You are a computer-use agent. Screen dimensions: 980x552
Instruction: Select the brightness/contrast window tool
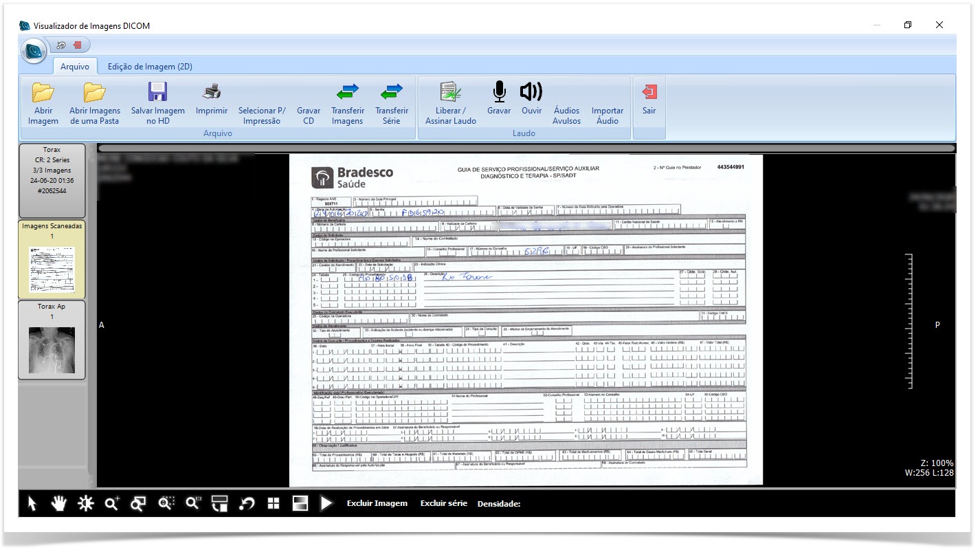coord(85,504)
